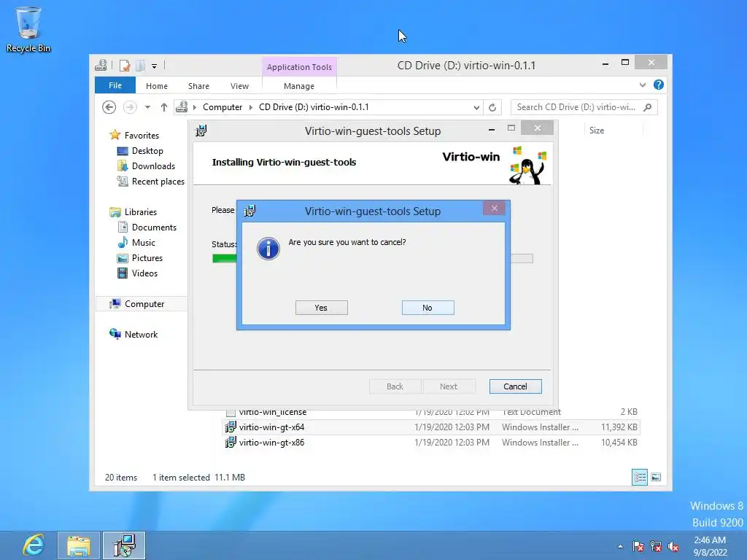Open Documents library
Viewport: 747px width, 560px height.
click(154, 227)
